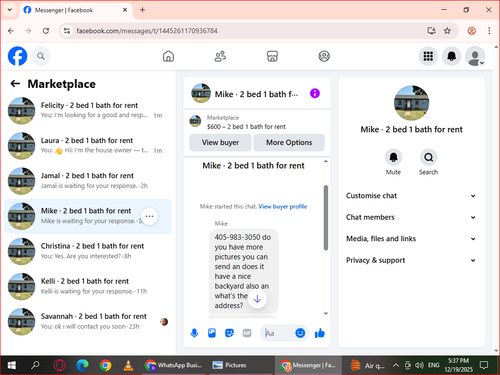Screen dimensions: 500x375
Task: Open the $600 – 2 bed 1 bath listing
Action: 246,127
